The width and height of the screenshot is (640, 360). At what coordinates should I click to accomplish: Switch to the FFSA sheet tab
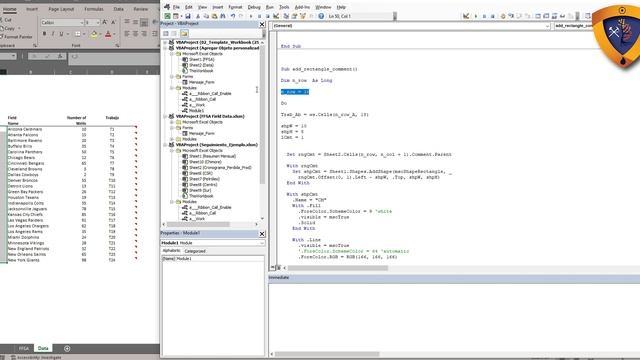24,348
